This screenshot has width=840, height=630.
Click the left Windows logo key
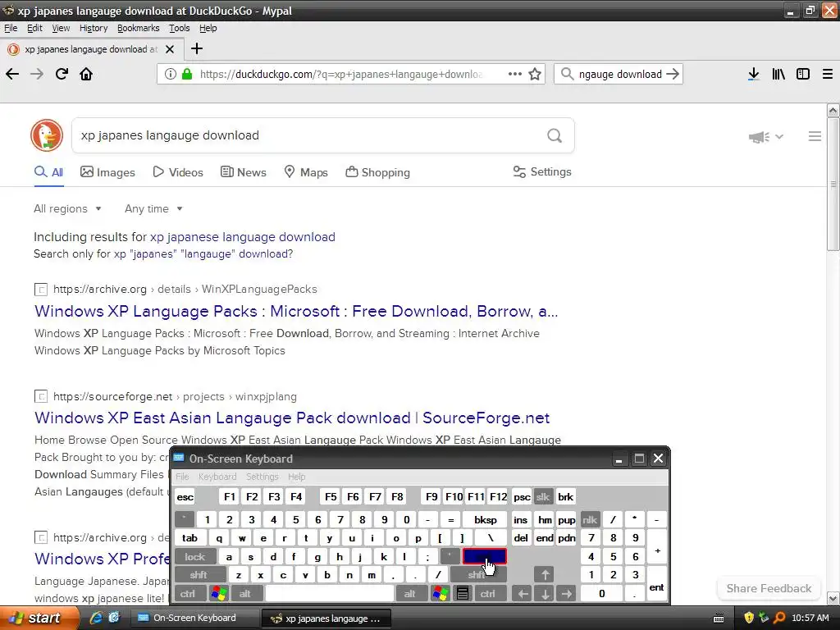pyautogui.click(x=219, y=594)
